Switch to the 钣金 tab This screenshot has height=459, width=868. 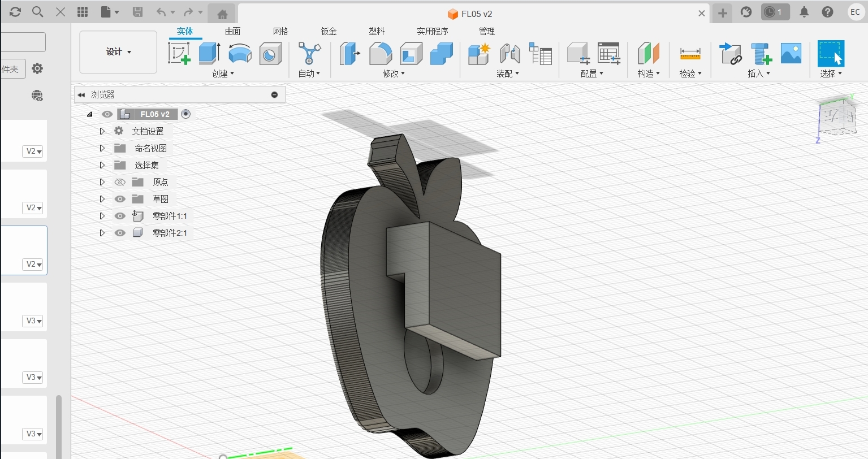(x=329, y=31)
